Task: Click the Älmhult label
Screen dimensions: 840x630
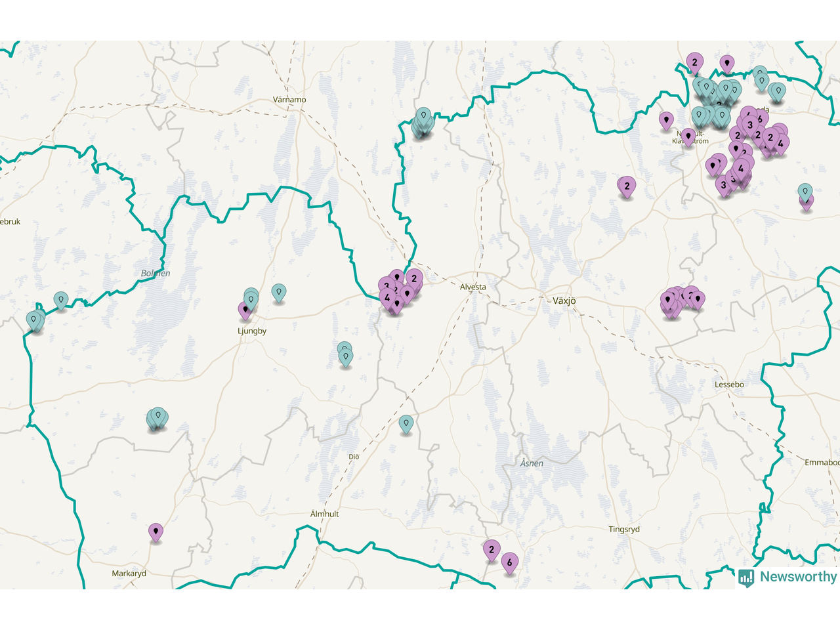Action: click(325, 514)
